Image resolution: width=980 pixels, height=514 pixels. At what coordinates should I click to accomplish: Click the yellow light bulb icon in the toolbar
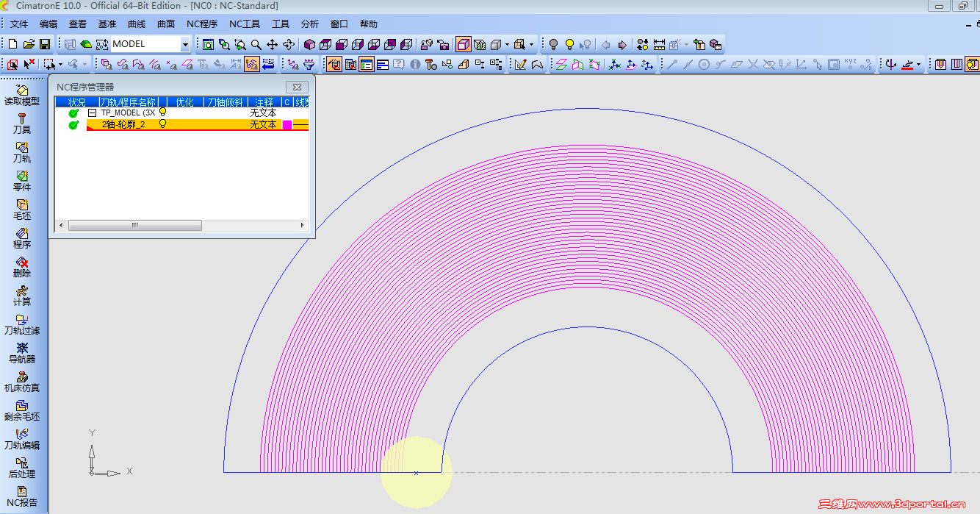569,44
